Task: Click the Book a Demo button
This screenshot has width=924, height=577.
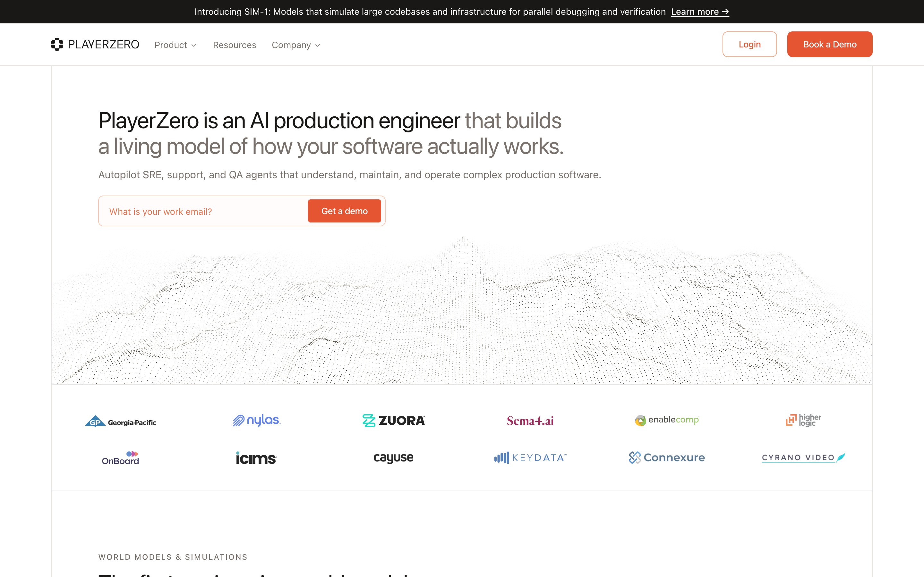Action: (x=830, y=44)
